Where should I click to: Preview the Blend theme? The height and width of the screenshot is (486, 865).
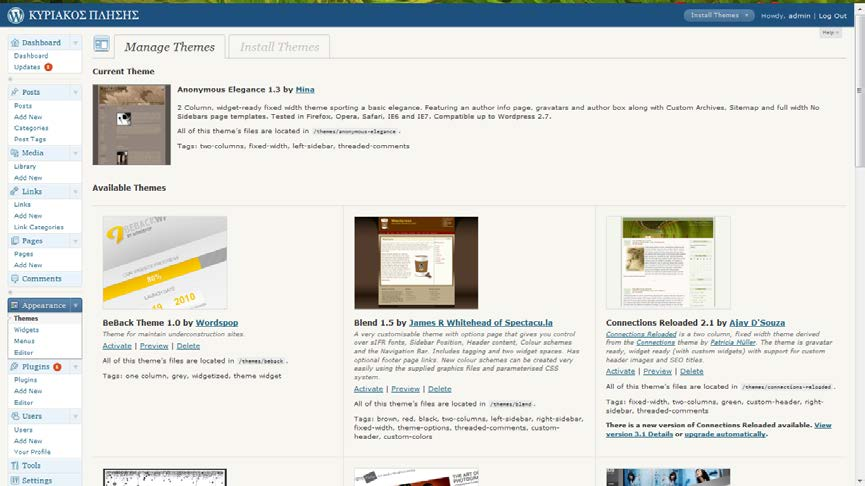(405, 389)
